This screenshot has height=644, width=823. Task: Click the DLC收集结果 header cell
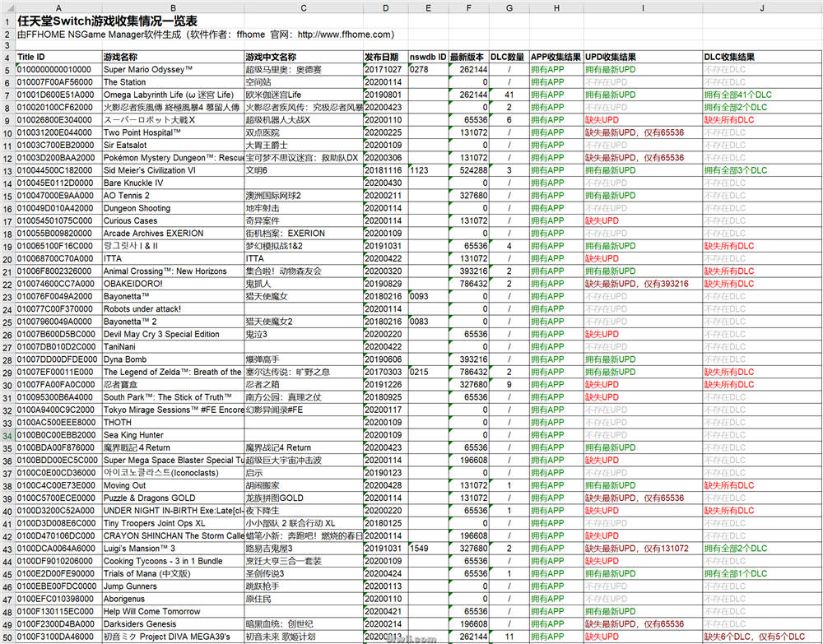click(762, 57)
